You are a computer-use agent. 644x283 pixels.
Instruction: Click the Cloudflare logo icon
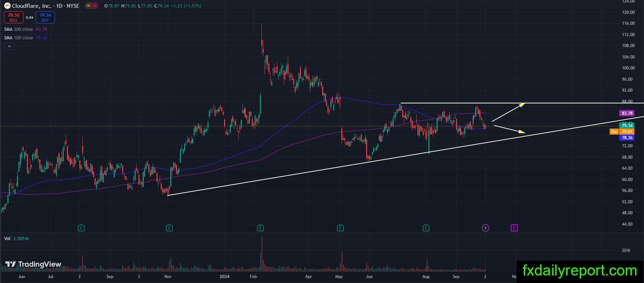tap(7, 6)
